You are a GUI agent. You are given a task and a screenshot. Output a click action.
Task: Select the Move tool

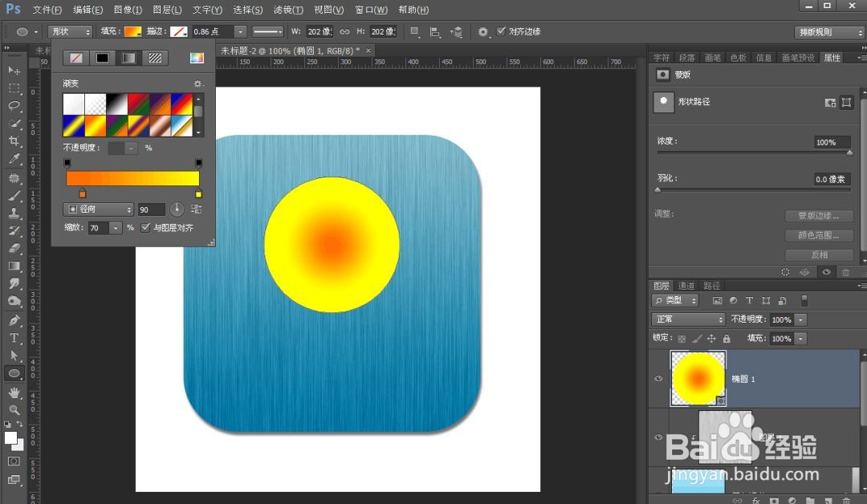click(14, 70)
